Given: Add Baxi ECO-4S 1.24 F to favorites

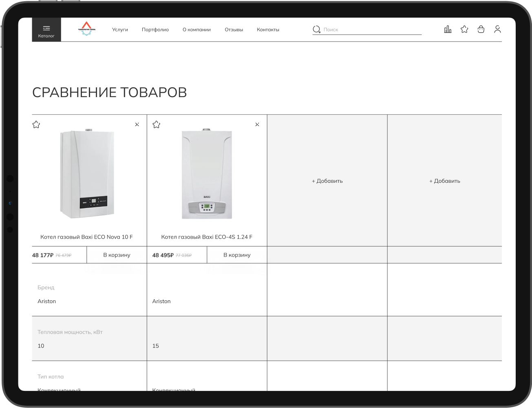Looking at the screenshot, I should click(x=157, y=124).
